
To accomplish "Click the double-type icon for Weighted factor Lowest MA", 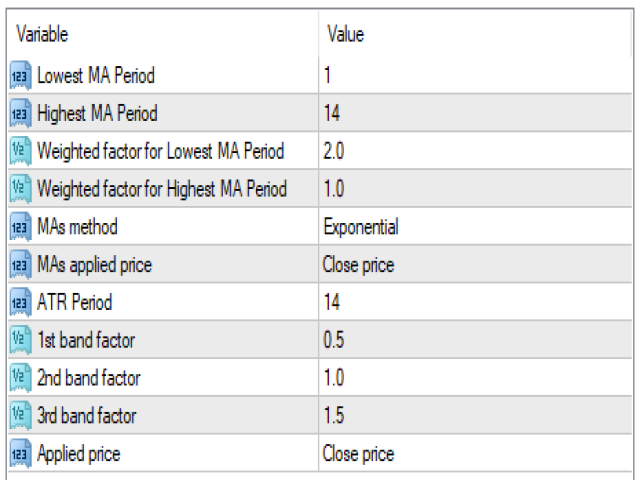I will click(20, 151).
